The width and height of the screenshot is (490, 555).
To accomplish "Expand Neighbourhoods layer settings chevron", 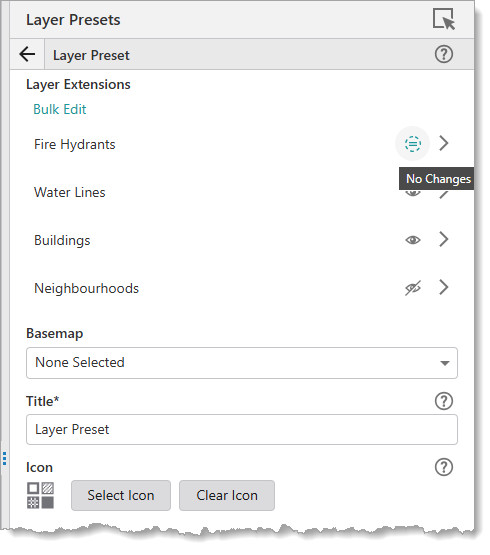I will pos(444,287).
